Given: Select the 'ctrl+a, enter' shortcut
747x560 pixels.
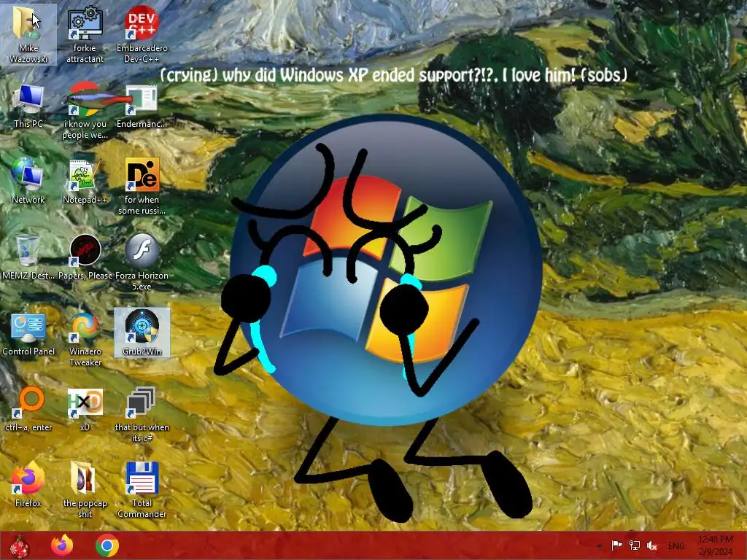Looking at the screenshot, I should point(28,410).
